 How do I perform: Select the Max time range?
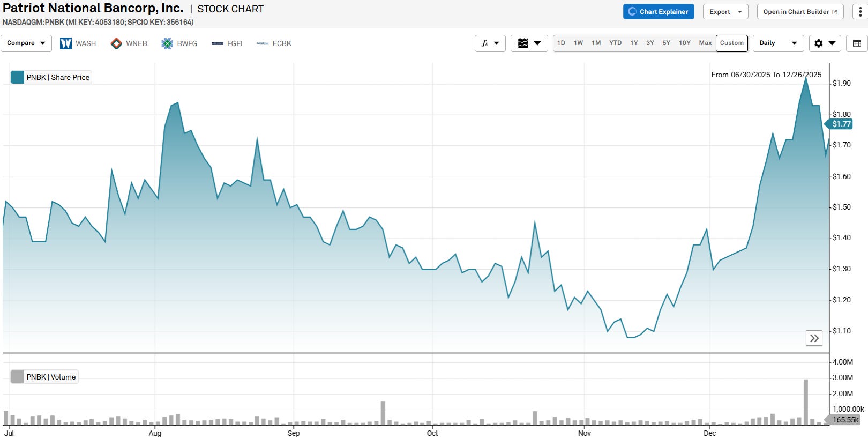706,43
